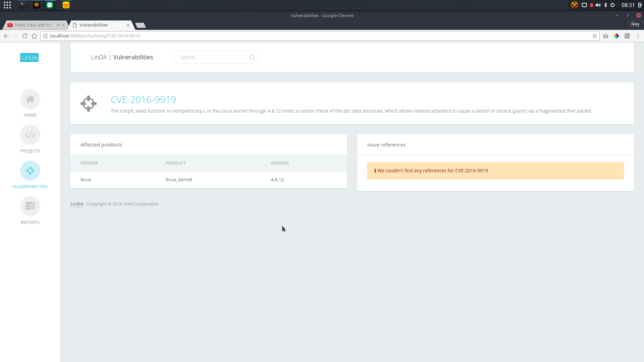The height and width of the screenshot is (362, 644).
Task: Click the LinDA logo badge
Action: pos(29,58)
